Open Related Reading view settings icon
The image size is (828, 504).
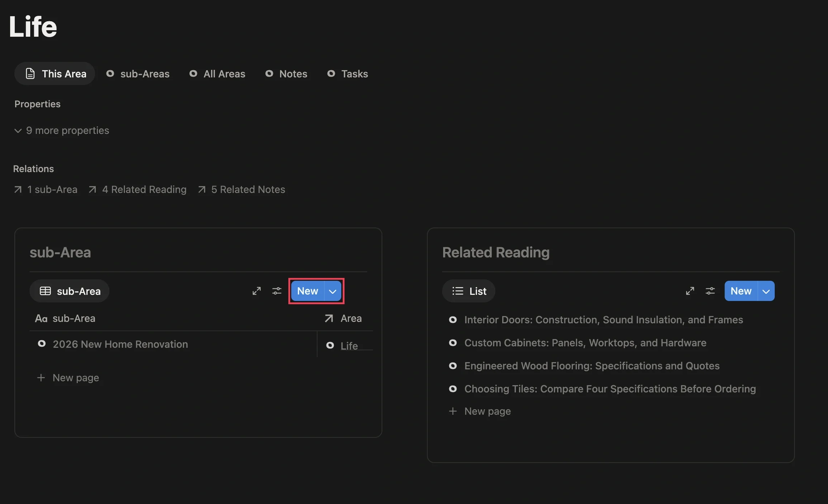[710, 291]
